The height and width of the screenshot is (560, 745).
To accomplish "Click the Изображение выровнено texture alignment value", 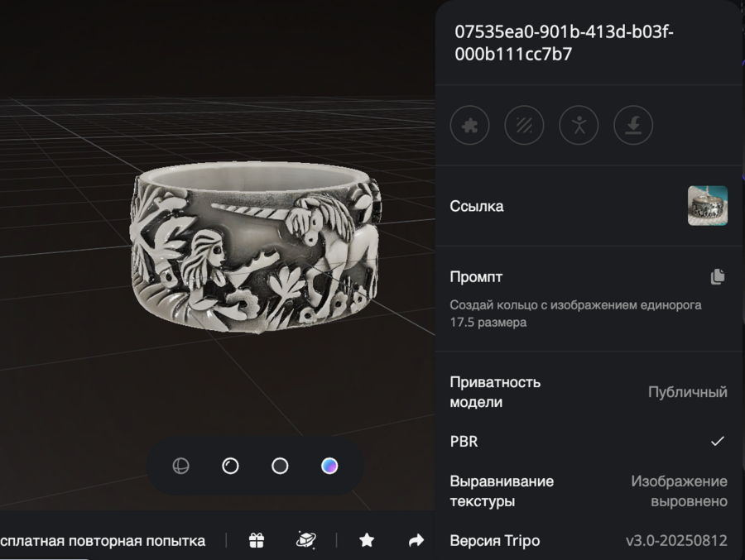I will tap(679, 491).
